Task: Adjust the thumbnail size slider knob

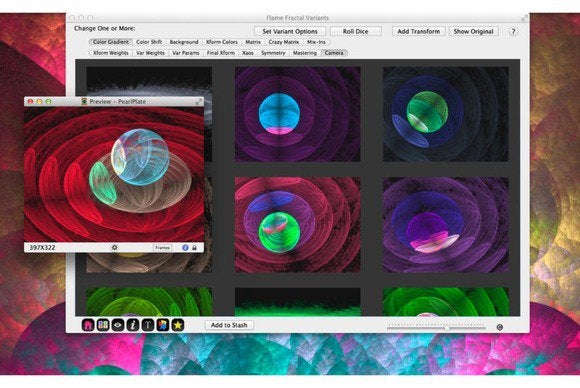Action: click(447, 328)
